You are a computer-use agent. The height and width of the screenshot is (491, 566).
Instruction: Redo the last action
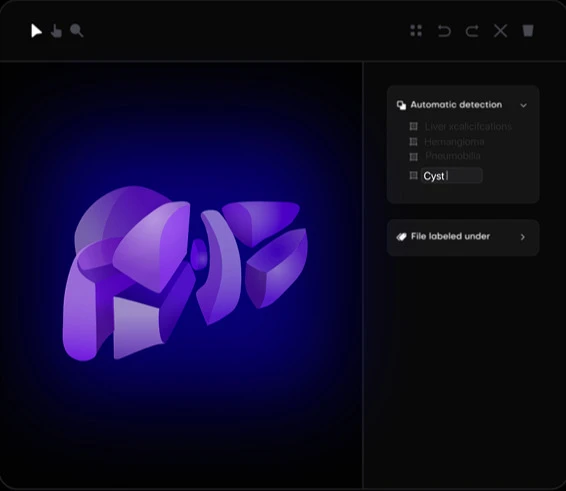pyautogui.click(x=472, y=31)
